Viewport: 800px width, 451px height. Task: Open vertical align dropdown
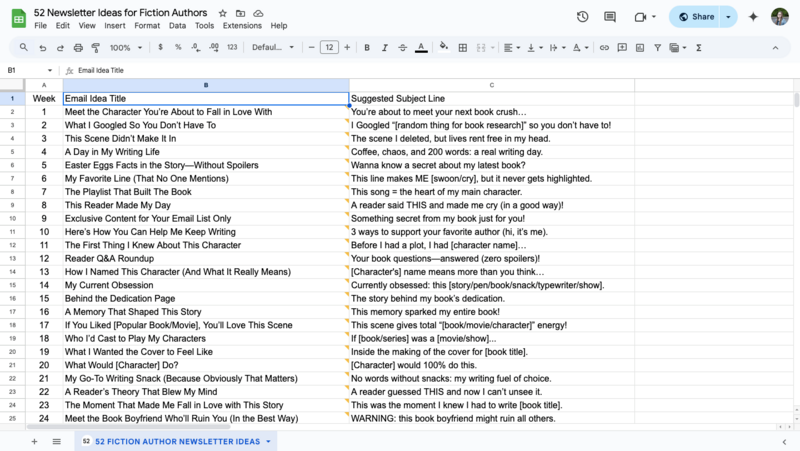click(x=534, y=47)
